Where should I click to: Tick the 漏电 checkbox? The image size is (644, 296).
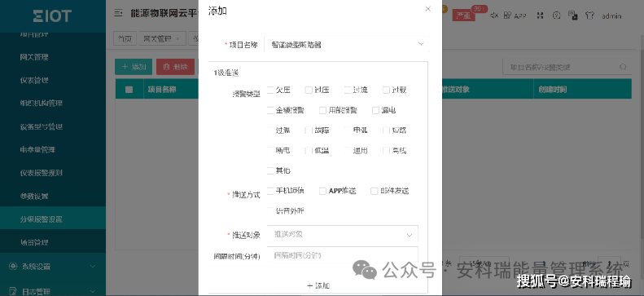375,110
